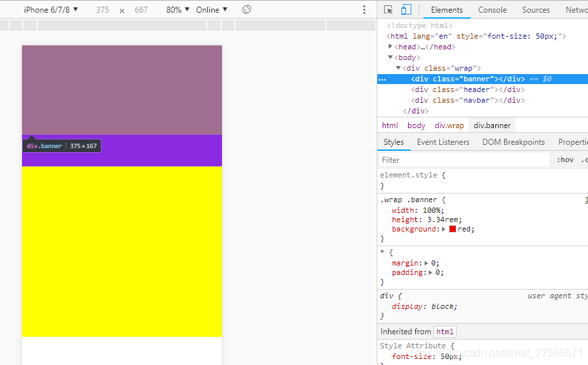Open the DOM Breakpoints pane tab

coord(513,142)
